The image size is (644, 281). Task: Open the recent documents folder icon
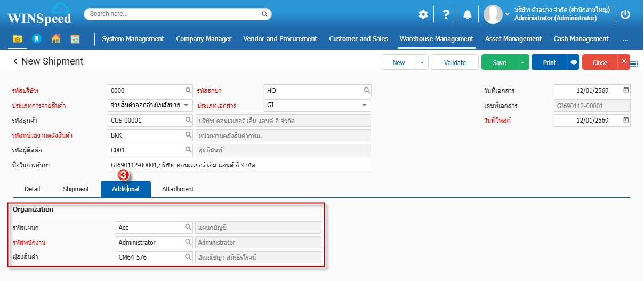pos(18,39)
